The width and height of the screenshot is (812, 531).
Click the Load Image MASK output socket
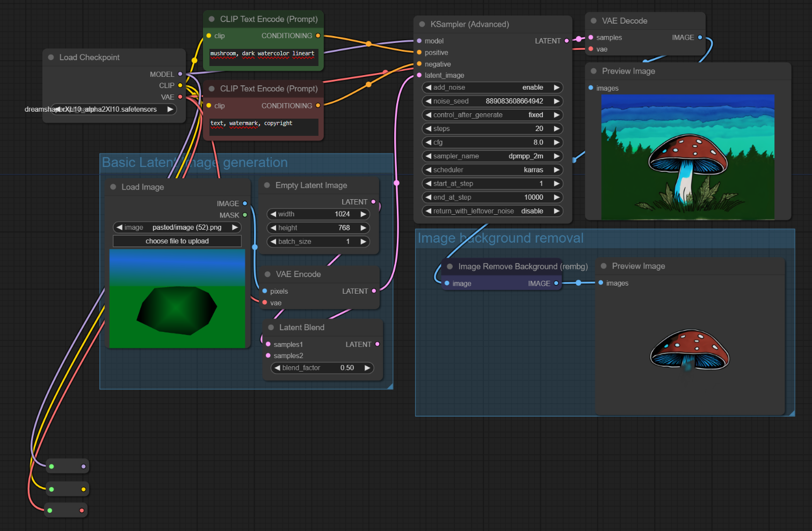tap(245, 215)
